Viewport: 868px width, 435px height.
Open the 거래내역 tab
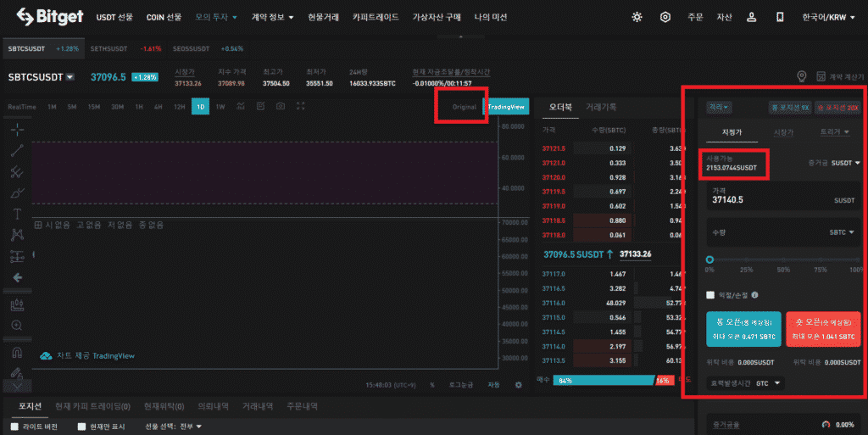click(x=258, y=406)
